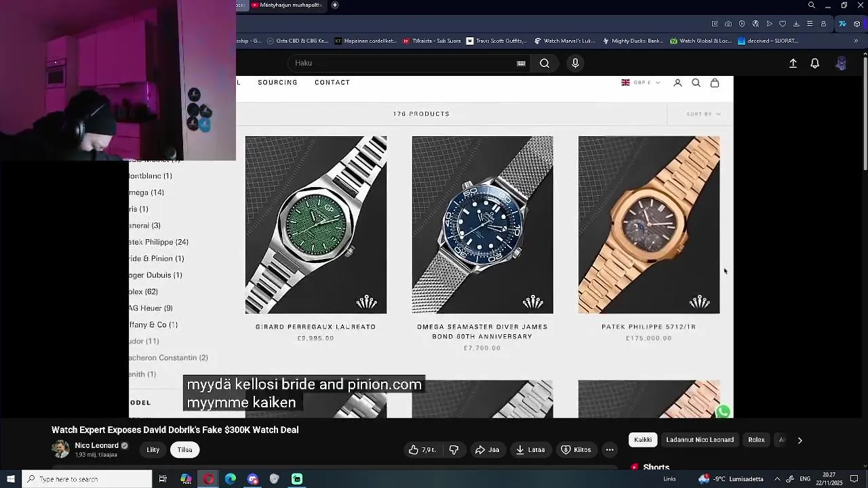Filter by Vacheron Constantin (2) brand
868x488 pixels.
tap(168, 357)
